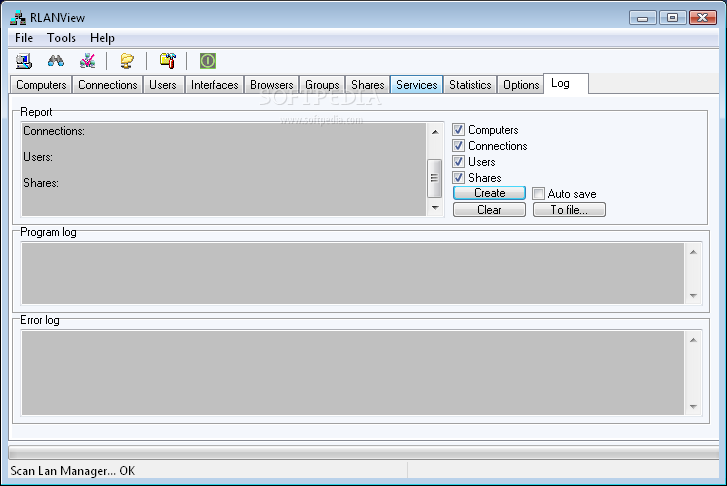The width and height of the screenshot is (727, 486).
Task: Open the File menu
Action: coord(24,38)
